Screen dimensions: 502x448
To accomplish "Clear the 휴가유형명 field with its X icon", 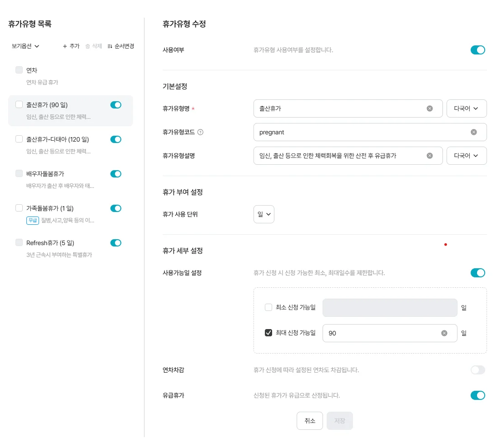I will point(429,108).
